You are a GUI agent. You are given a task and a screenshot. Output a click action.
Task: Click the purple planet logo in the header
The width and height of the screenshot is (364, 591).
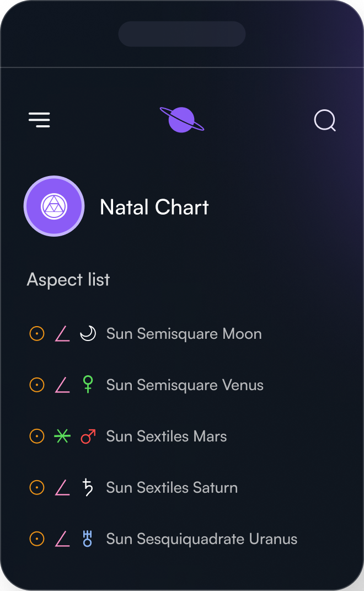tap(181, 120)
